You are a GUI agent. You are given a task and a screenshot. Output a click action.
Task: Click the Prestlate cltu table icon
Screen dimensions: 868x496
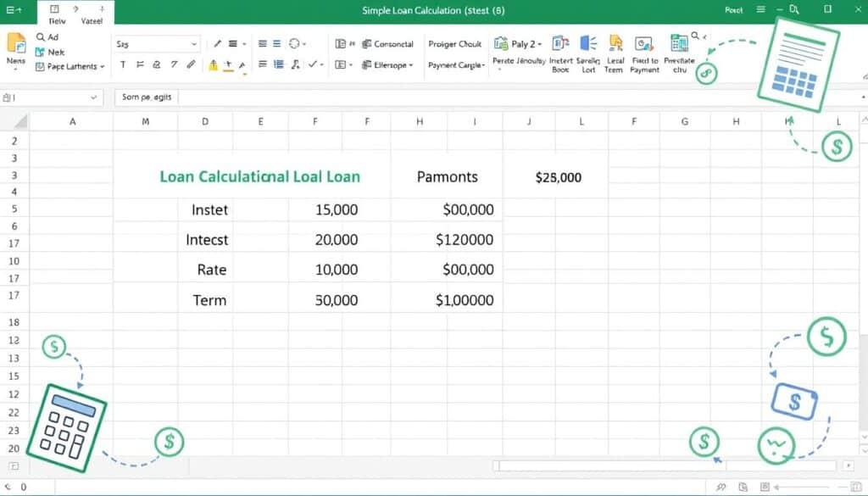coord(679,43)
